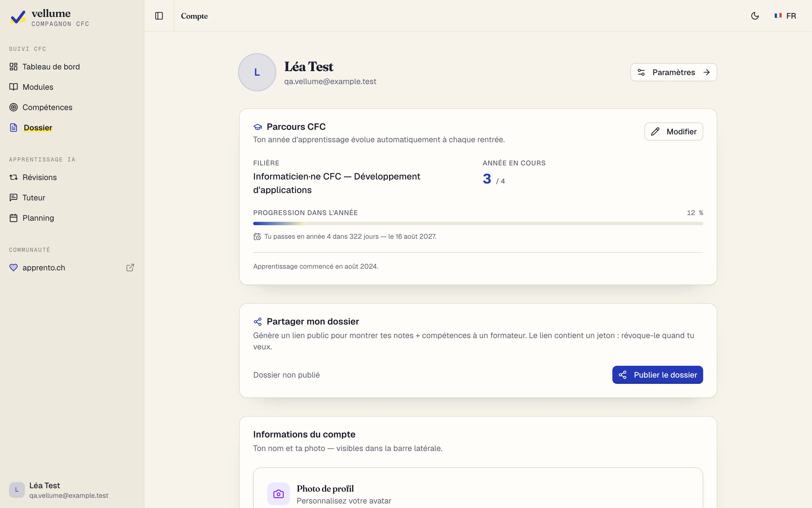The image size is (812, 508).
Task: Click the sliders icon in Paramètres
Action: coord(641,72)
